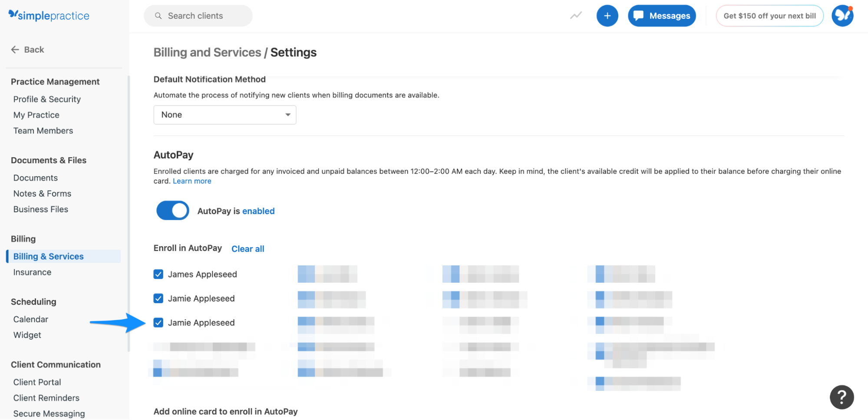
Task: Click the Learn more link about AutoPay
Action: point(191,181)
